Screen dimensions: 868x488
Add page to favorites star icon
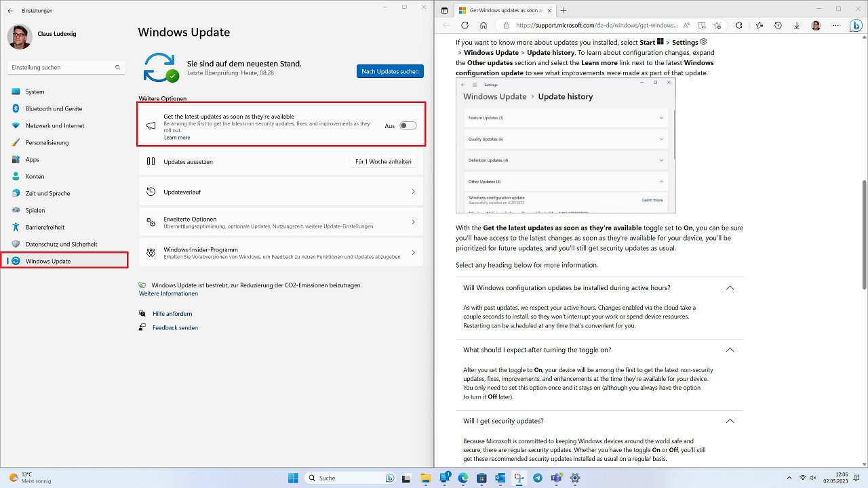point(717,25)
